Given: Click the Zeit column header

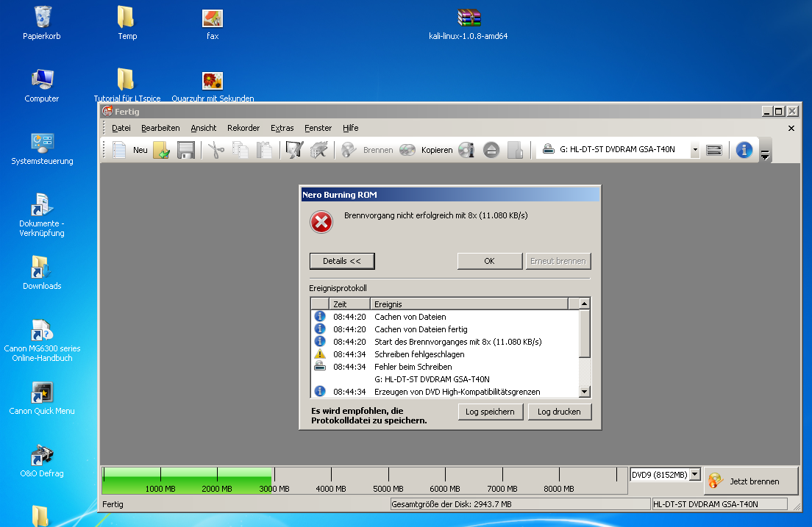Looking at the screenshot, I should click(x=349, y=304).
